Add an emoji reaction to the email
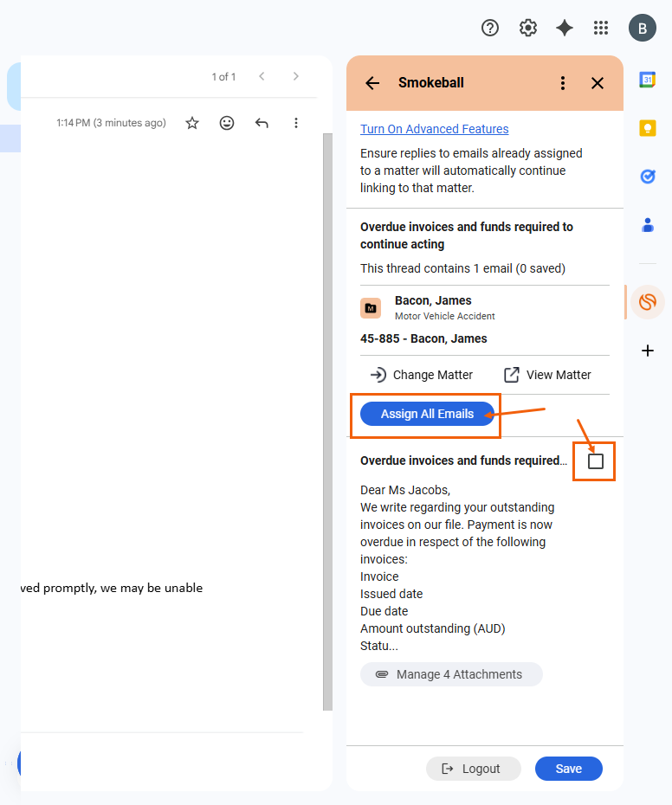 click(x=227, y=123)
